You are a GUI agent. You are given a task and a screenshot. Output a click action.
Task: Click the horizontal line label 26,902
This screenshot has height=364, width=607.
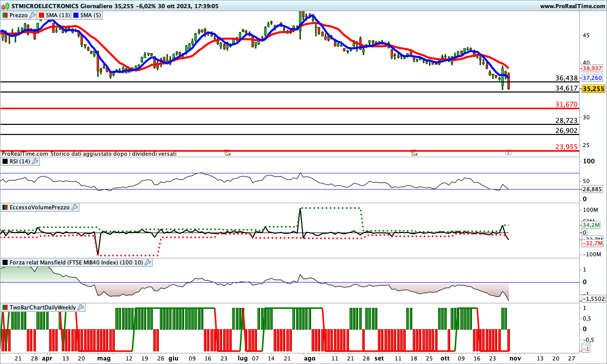(567, 130)
